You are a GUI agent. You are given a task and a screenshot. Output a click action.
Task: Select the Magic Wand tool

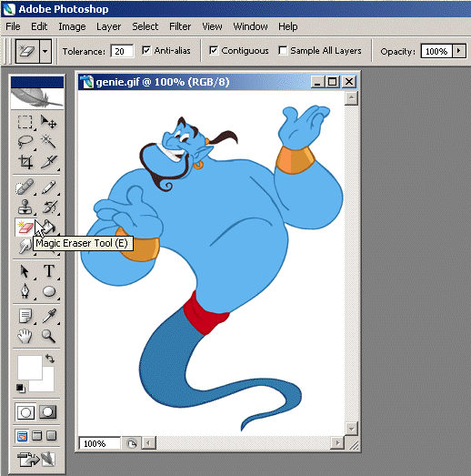coord(48,141)
